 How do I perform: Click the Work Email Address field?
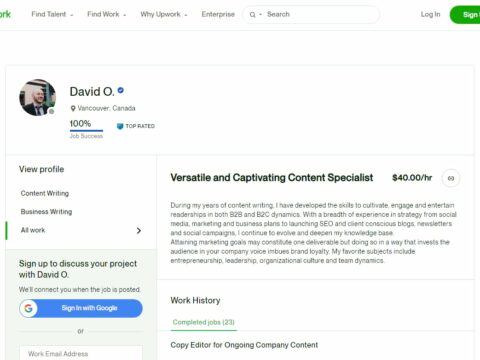tap(81, 354)
